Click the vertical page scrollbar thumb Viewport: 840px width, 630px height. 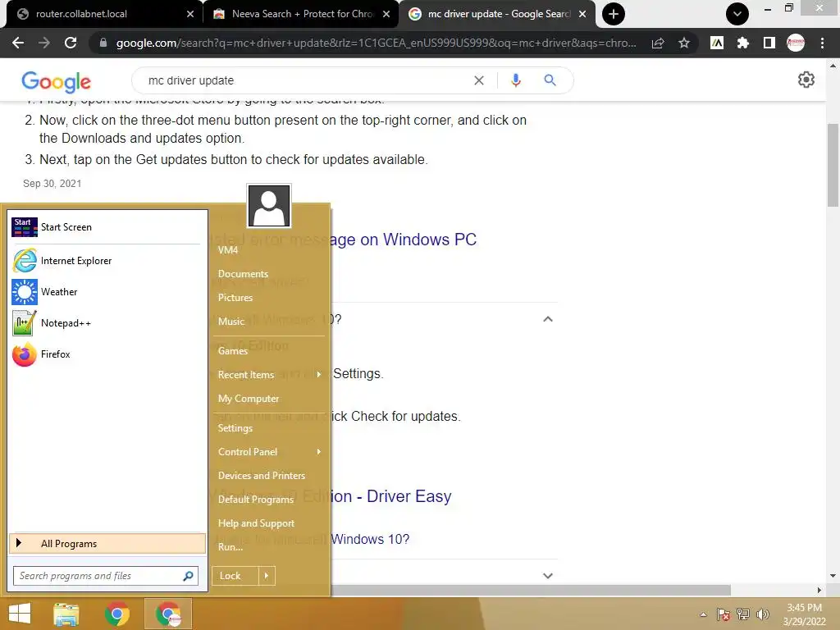point(833,165)
